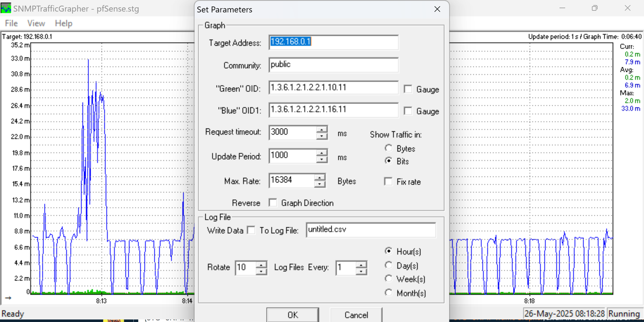Increase Log Files Every value spinner
Image resolution: width=644 pixels, height=322 pixels.
coord(361,265)
